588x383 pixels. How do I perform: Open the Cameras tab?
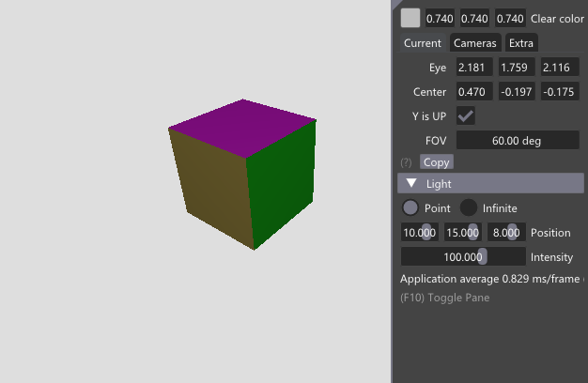(x=474, y=43)
